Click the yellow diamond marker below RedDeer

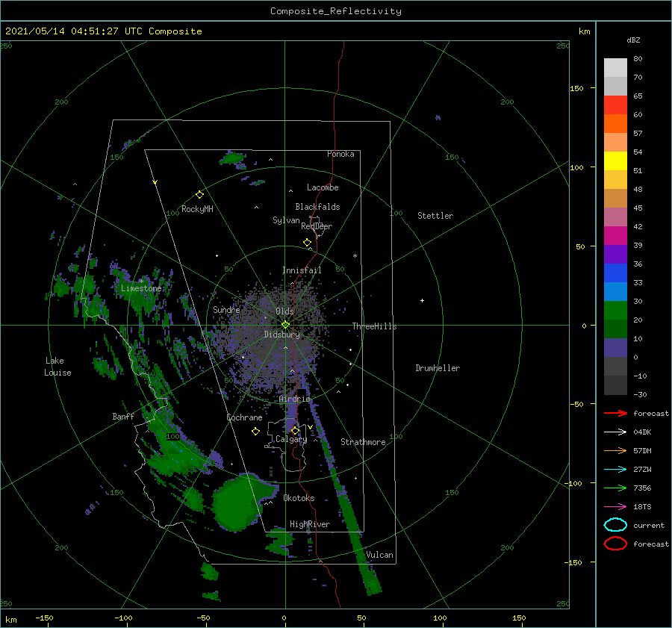[x=308, y=243]
